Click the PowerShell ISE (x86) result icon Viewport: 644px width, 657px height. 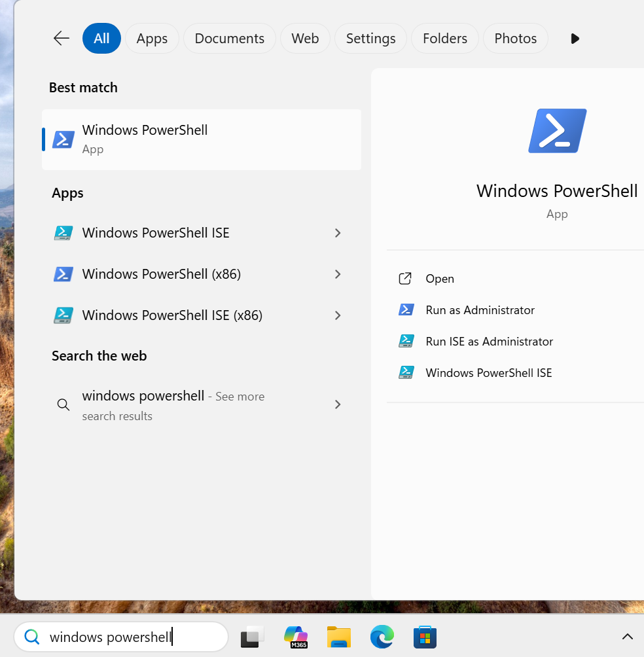63,315
